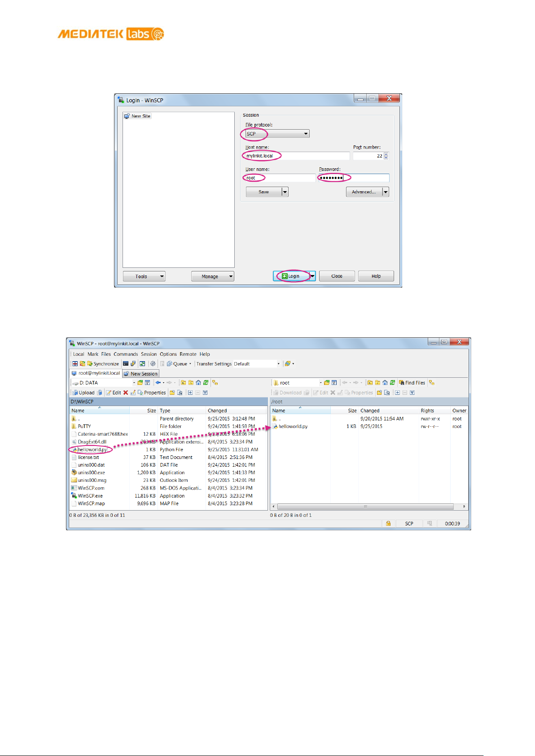Click local panel Refresh icon
The height and width of the screenshot is (756, 535).
point(206,383)
